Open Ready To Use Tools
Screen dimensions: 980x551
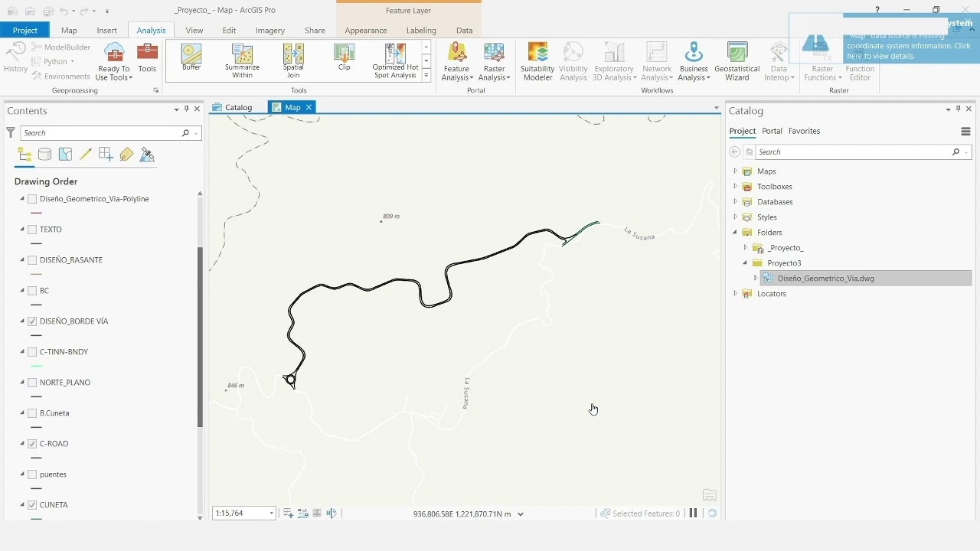[x=114, y=62]
